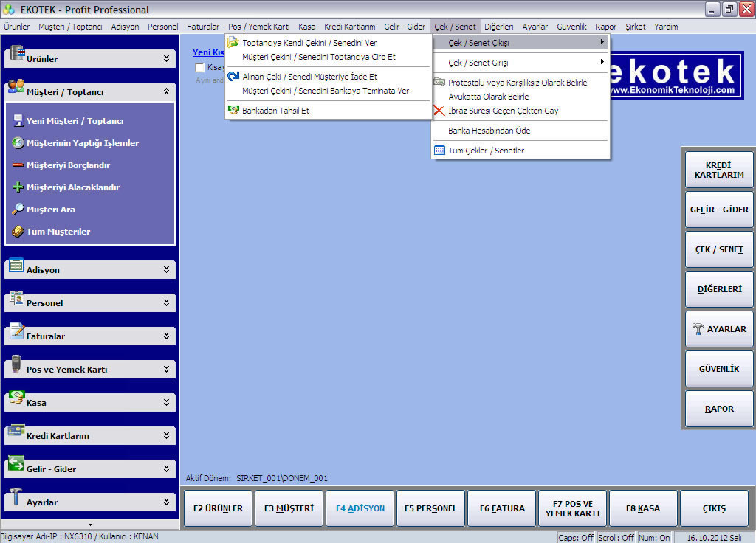Click the Tüm Müşteriler icon

tap(18, 232)
